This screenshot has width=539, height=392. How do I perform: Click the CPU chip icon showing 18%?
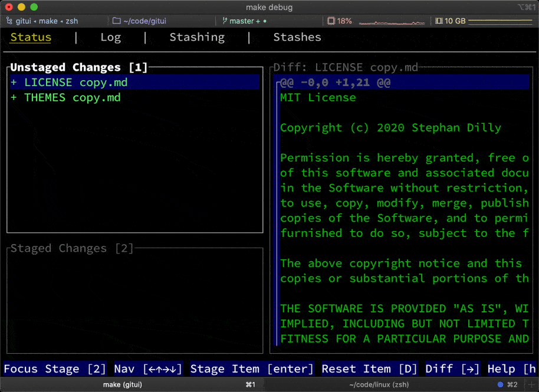pos(331,21)
